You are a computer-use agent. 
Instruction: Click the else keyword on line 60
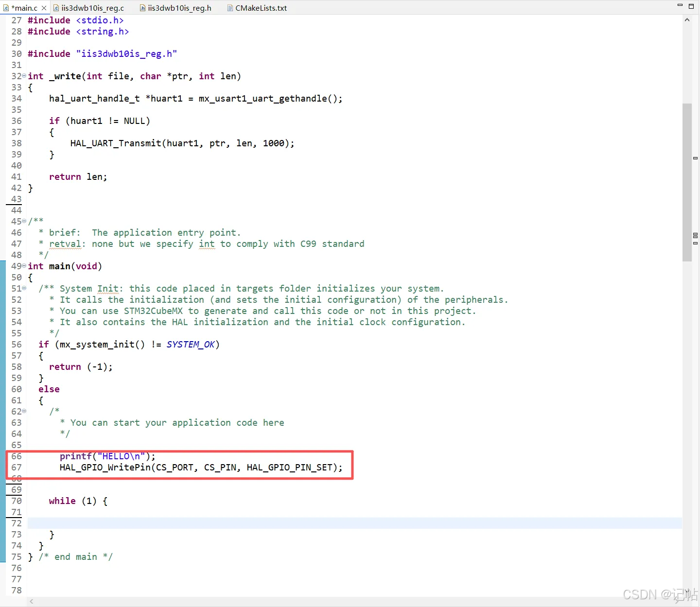(49, 389)
